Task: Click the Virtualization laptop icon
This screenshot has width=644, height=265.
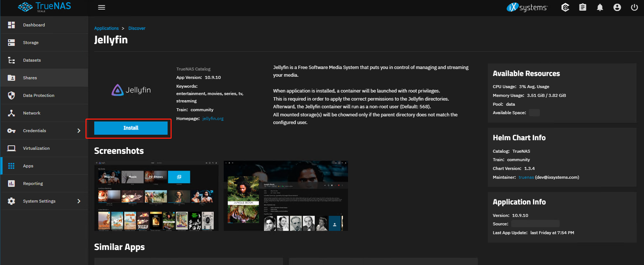Action: pos(11,148)
